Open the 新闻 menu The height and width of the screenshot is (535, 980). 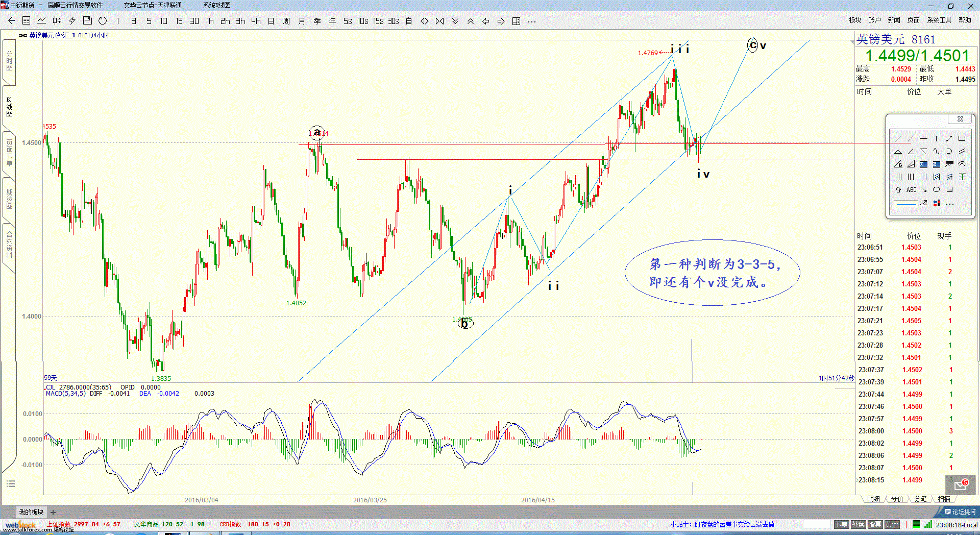(x=894, y=20)
